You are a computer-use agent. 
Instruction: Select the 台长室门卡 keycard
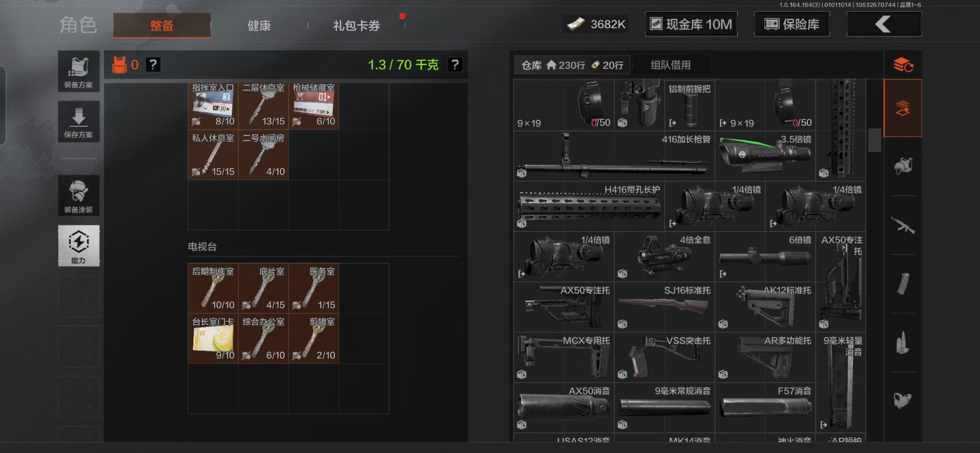(x=213, y=339)
